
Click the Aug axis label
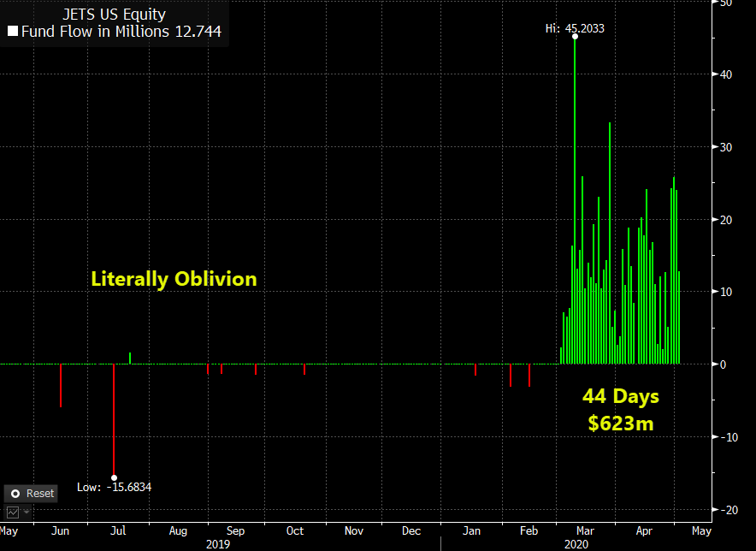pos(178,531)
